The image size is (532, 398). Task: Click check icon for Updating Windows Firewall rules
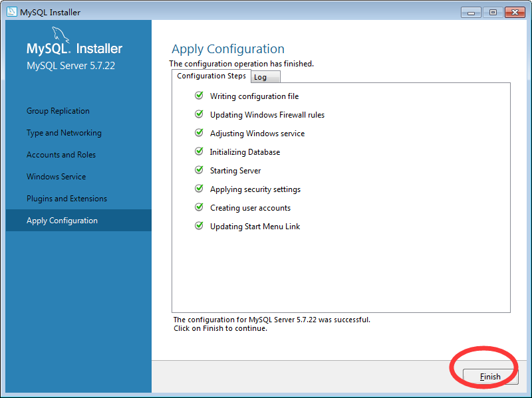(199, 114)
